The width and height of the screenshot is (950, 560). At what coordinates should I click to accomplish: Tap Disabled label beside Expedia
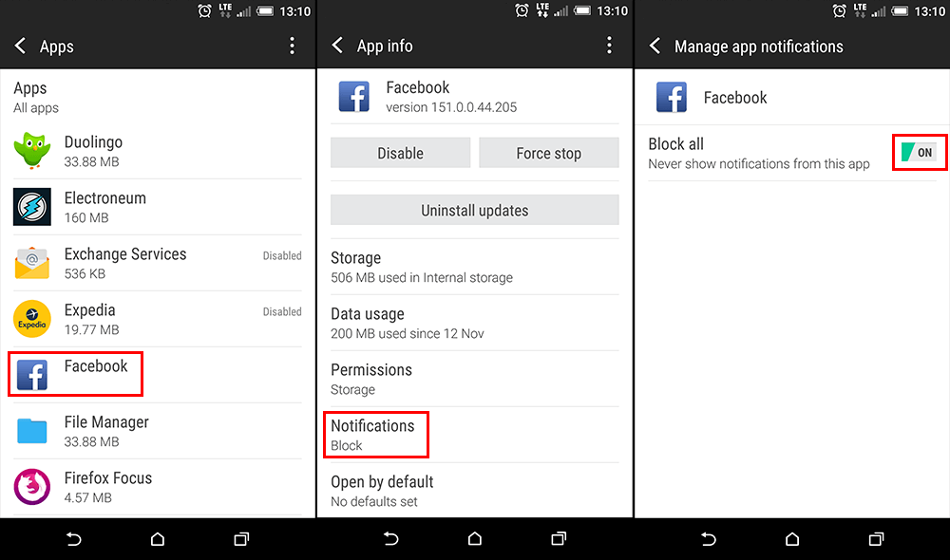(x=282, y=311)
